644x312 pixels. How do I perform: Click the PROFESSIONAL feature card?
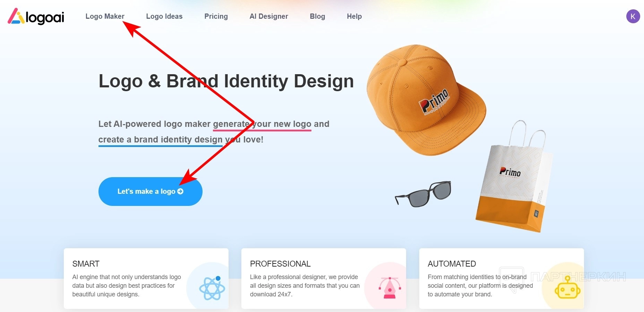click(x=324, y=278)
